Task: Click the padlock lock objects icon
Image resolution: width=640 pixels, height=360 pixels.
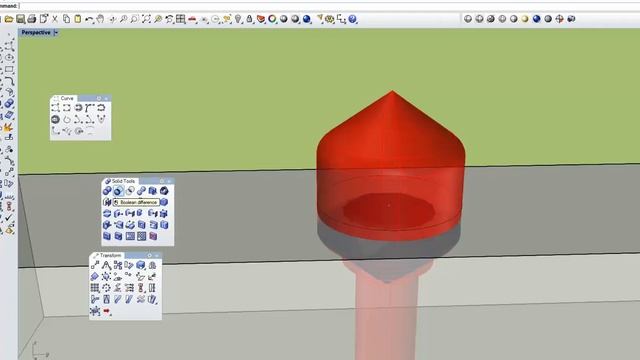Action: (x=249, y=19)
